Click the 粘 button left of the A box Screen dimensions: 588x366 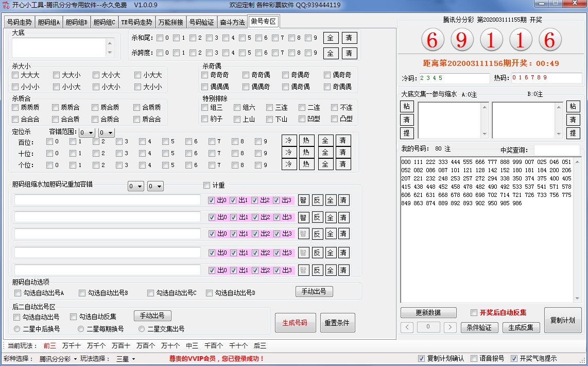tap(407, 106)
